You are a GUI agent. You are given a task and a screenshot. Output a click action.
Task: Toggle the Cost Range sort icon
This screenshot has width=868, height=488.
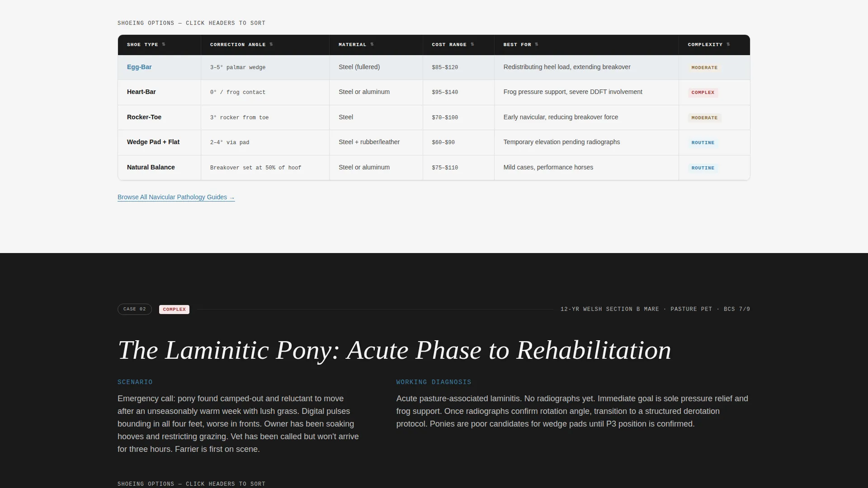(x=472, y=44)
